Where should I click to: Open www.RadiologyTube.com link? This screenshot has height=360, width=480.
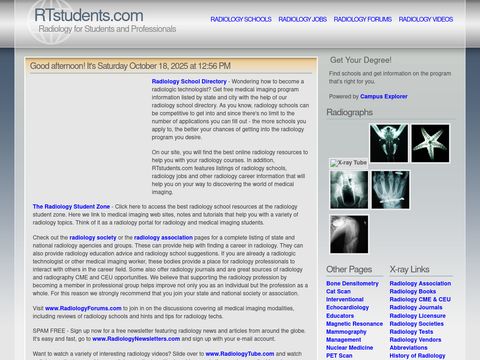(x=240, y=354)
